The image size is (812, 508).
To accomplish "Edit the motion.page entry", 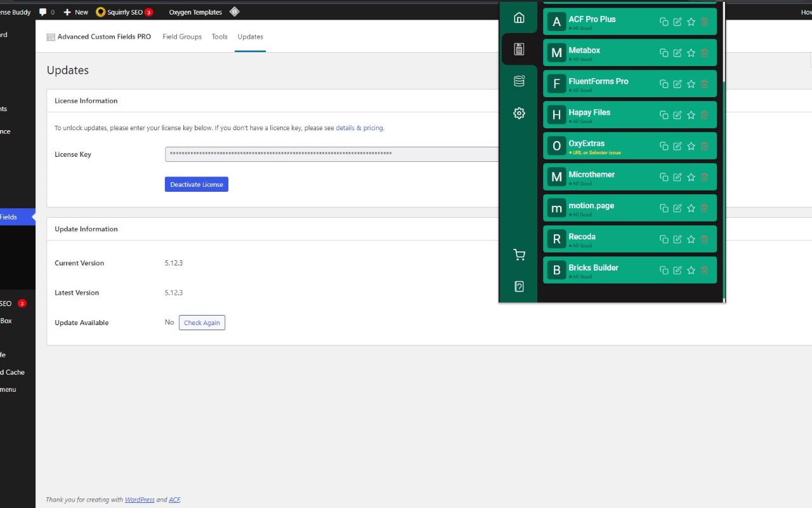I will click(x=678, y=208).
